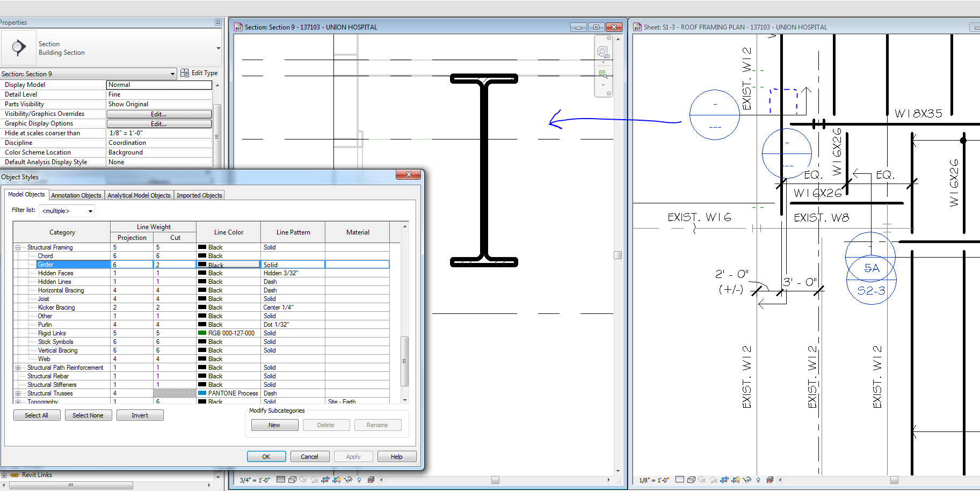Switch to the Imported Objects tab
The height and width of the screenshot is (491, 980).
[x=199, y=195]
